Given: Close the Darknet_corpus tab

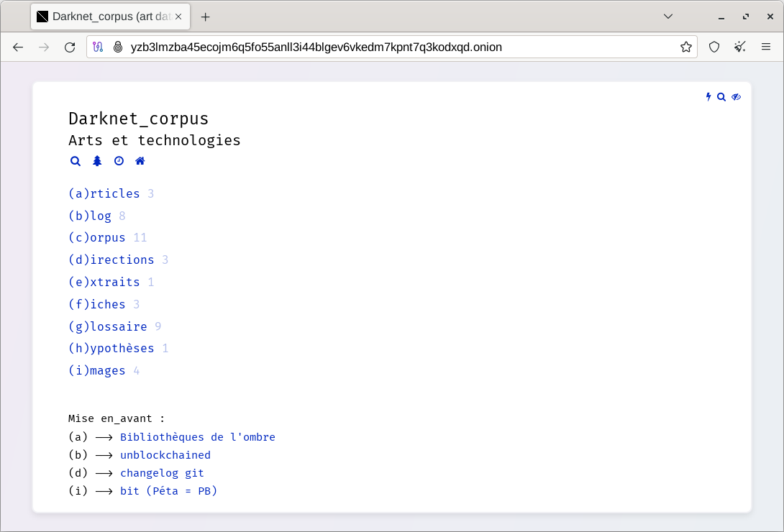Looking at the screenshot, I should point(178,17).
